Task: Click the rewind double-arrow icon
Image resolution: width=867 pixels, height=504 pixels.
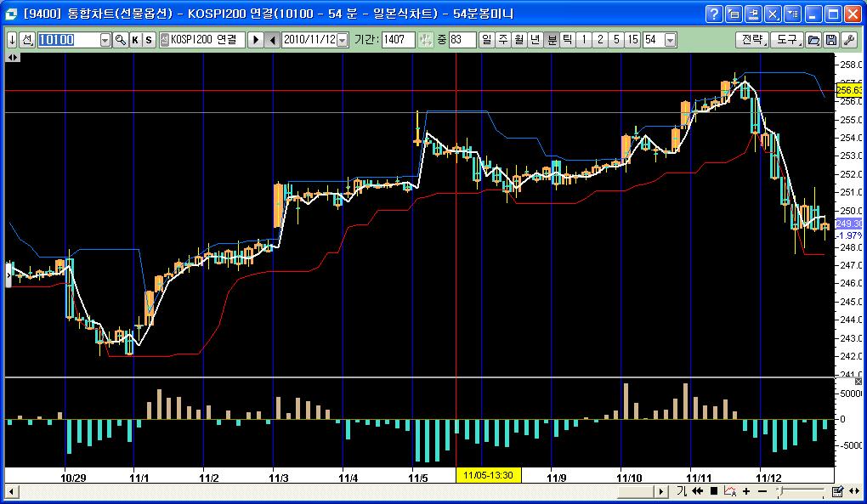Action: point(698,491)
